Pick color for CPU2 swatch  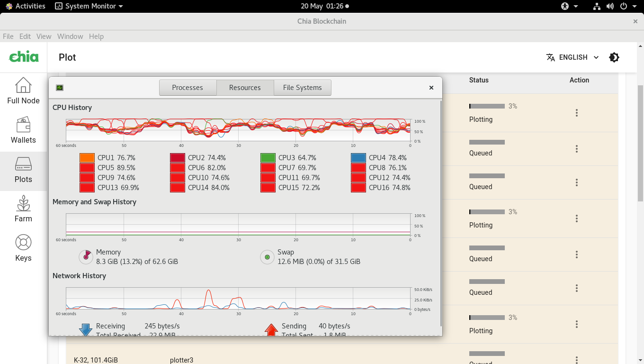(178, 158)
